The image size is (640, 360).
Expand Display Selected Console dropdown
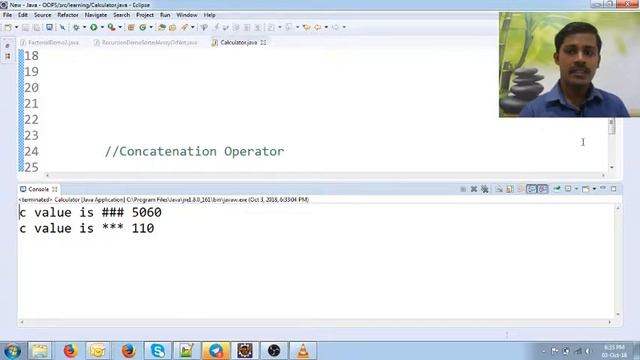point(576,189)
